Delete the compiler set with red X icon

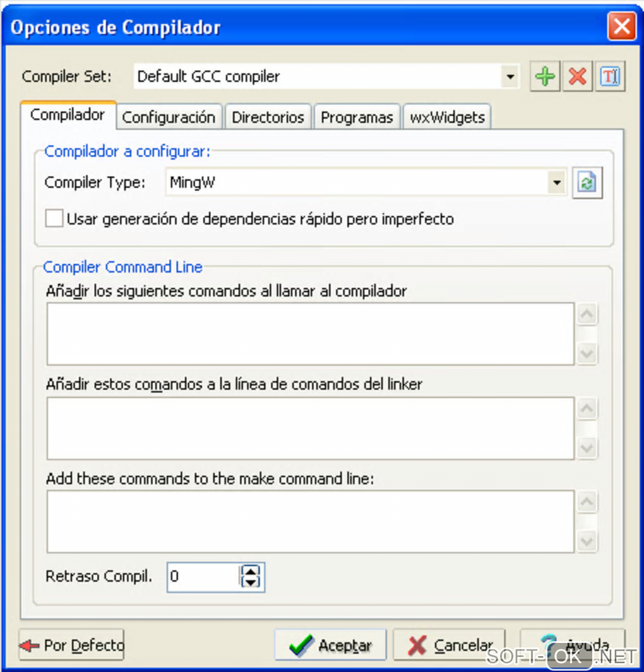[x=578, y=77]
